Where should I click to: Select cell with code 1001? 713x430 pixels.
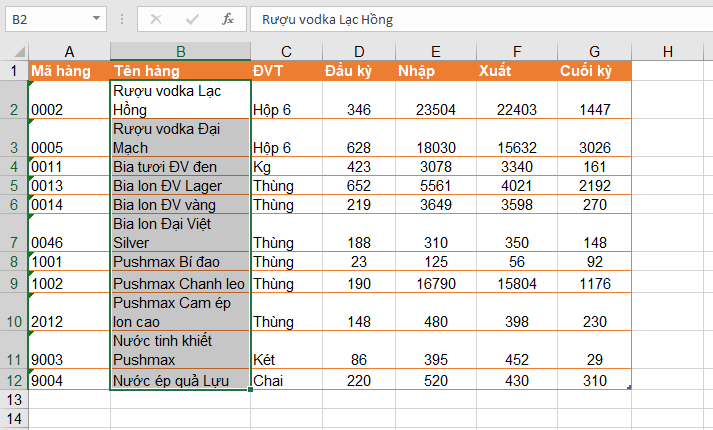(69, 261)
